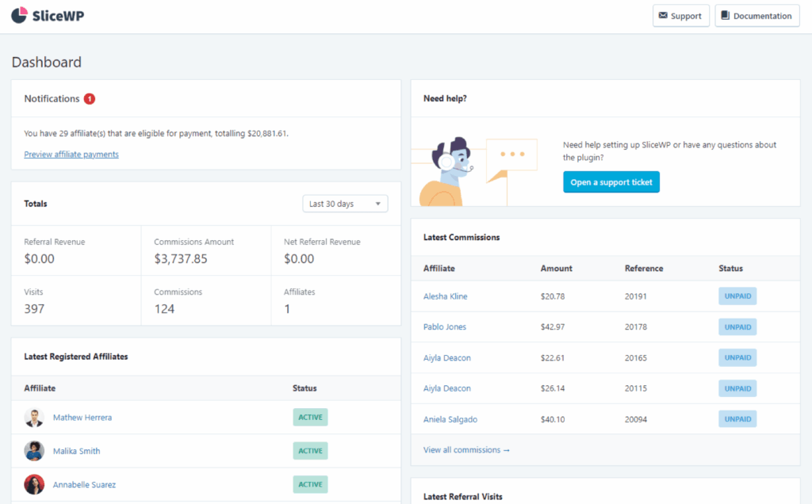This screenshot has width=812, height=504.
Task: Click View all commissions
Action: 466,449
